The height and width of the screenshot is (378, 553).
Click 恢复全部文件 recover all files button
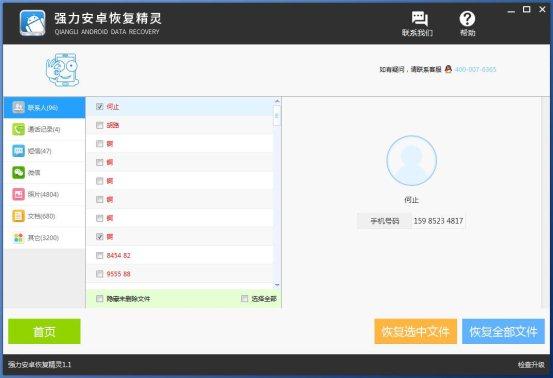pos(503,331)
